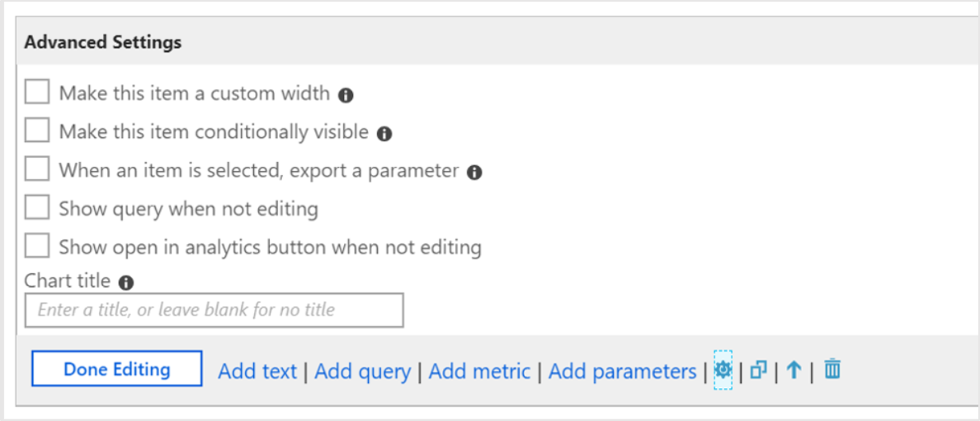Check Show open in analytics button option
The height and width of the screenshot is (421, 980).
click(37, 246)
